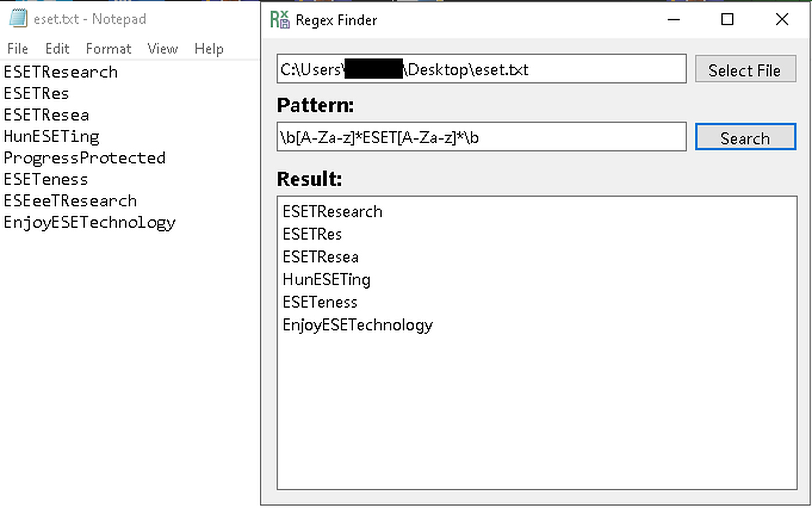Click the Regex Finder window title text

click(336, 20)
